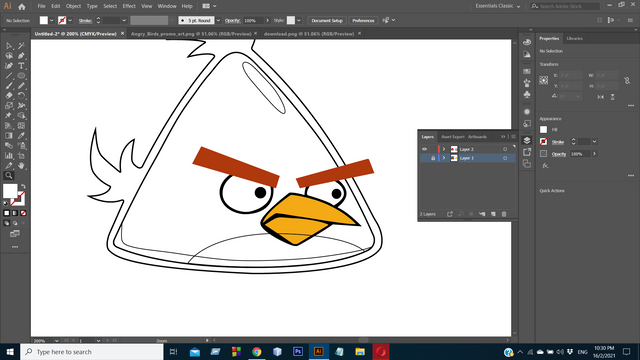Switch to the Libraries tab
Image resolution: width=640 pixels, height=360 pixels.
click(x=575, y=38)
